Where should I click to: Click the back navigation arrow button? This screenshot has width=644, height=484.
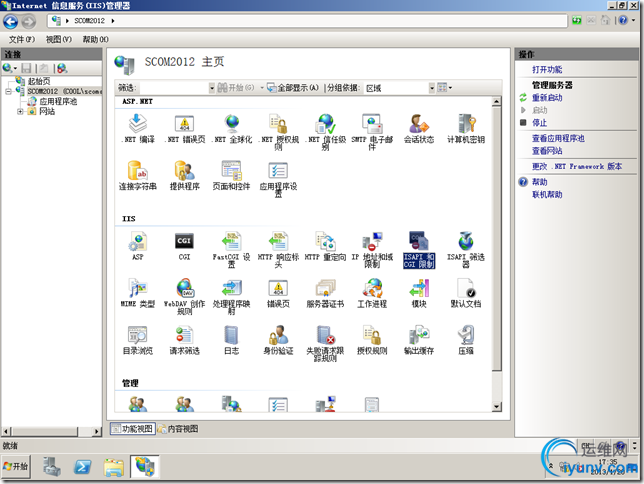click(10, 21)
